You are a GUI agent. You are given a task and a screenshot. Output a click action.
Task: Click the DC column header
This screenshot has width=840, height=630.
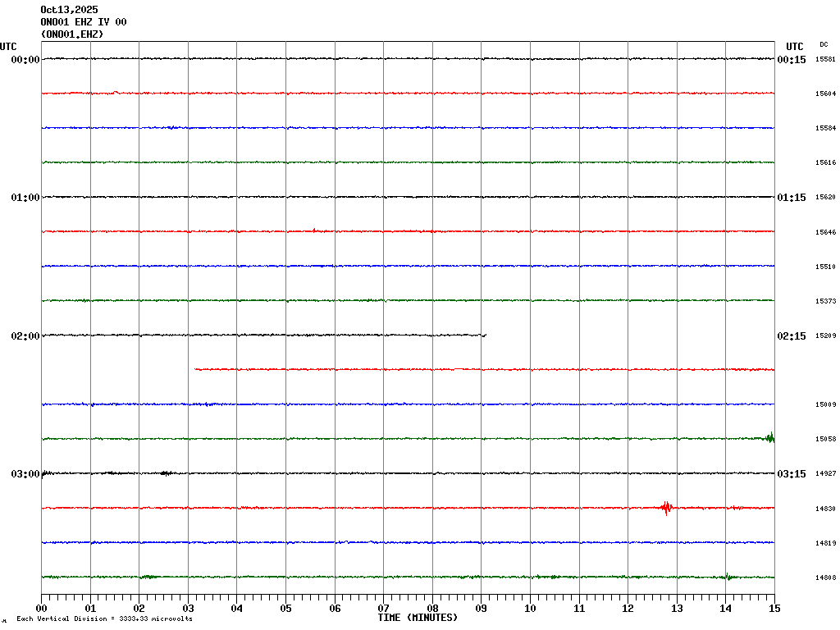[824, 44]
